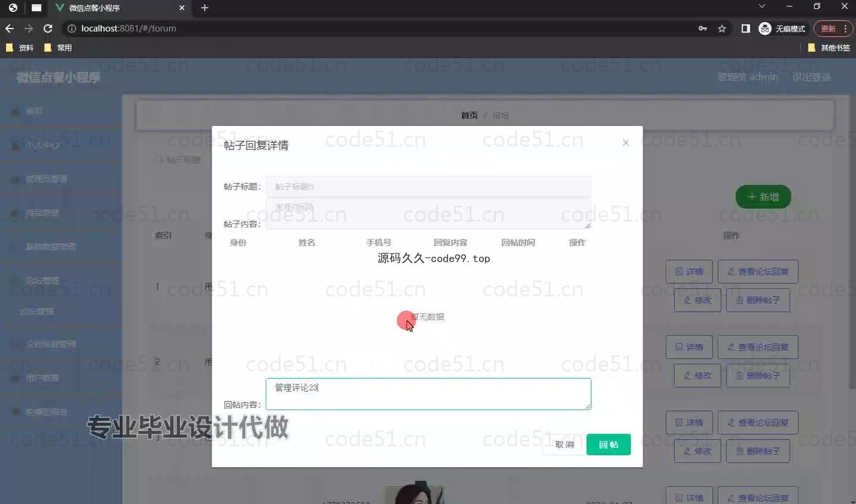The image size is (856, 504).
Task: Click 删除帖子 for row 2
Action: pos(758,376)
